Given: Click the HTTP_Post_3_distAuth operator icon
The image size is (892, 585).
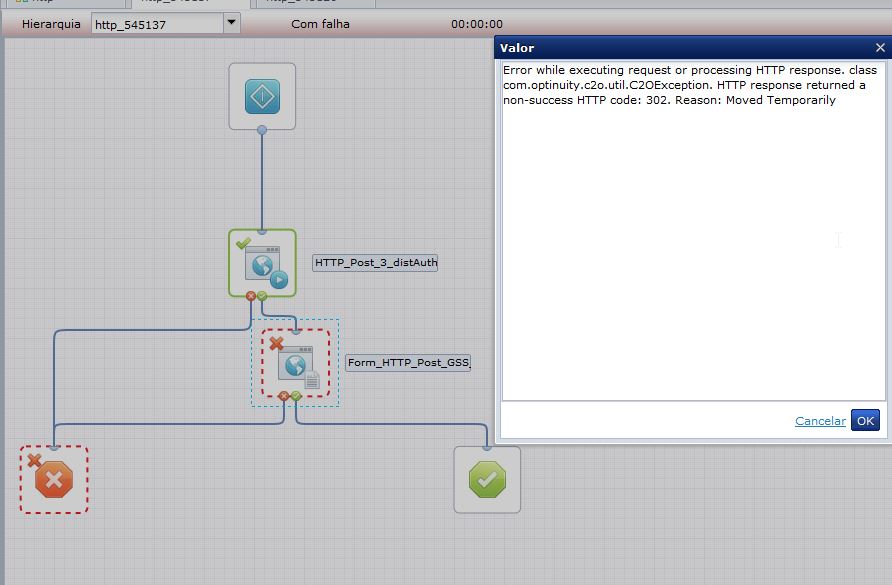Looking at the screenshot, I should point(262,263).
